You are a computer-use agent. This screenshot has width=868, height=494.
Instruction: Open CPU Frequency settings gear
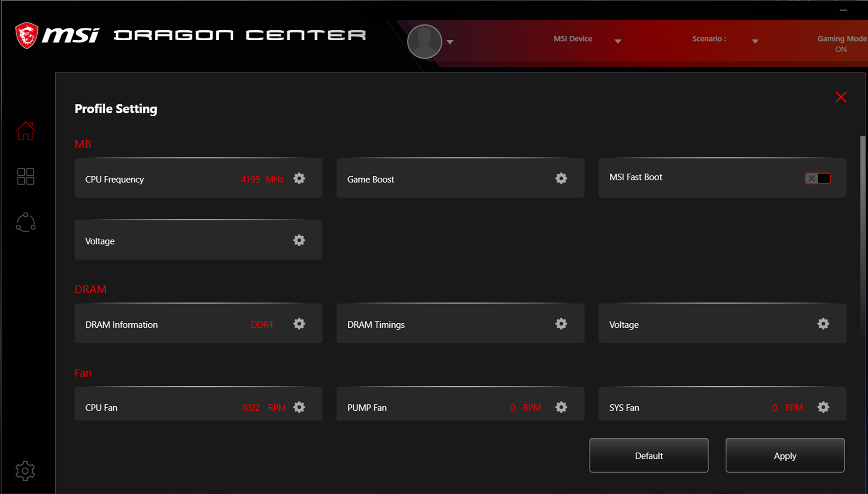tap(299, 179)
